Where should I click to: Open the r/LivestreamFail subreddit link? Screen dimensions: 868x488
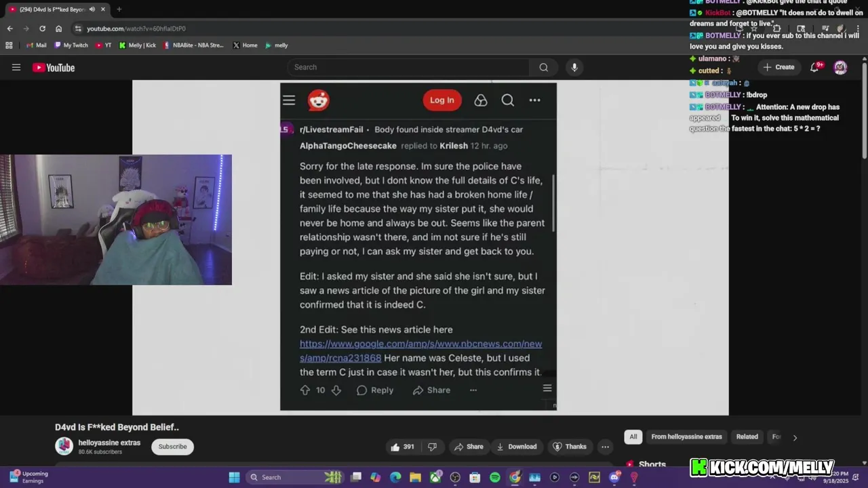click(332, 129)
